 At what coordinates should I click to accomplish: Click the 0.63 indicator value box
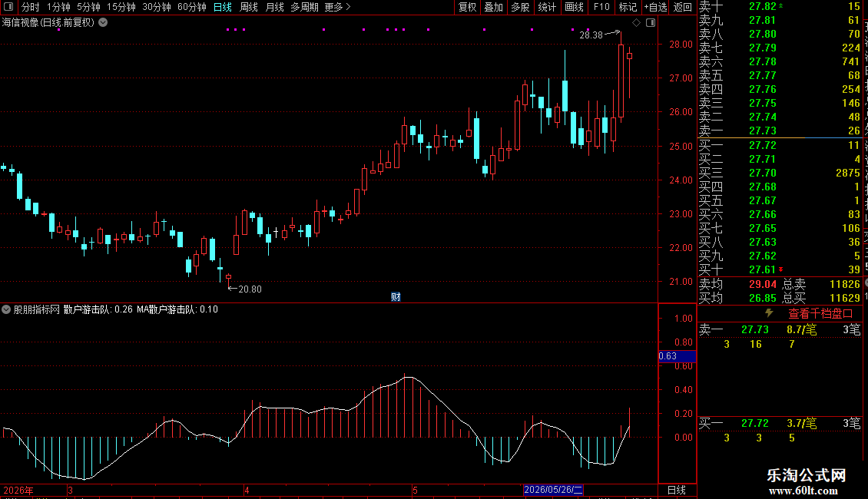[x=677, y=356]
